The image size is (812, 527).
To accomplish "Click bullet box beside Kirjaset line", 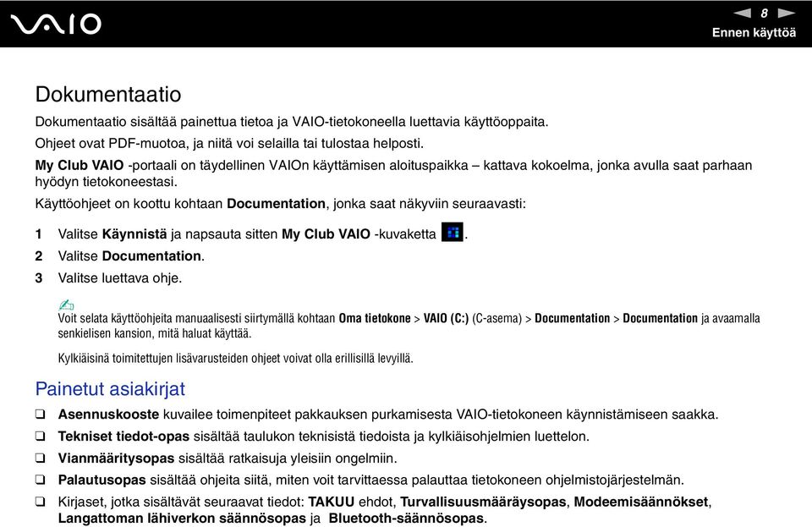I will click(x=40, y=502).
